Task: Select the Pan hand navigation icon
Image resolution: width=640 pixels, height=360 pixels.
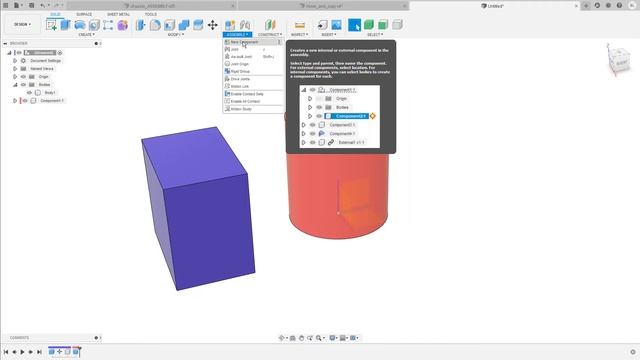Action: (301, 338)
